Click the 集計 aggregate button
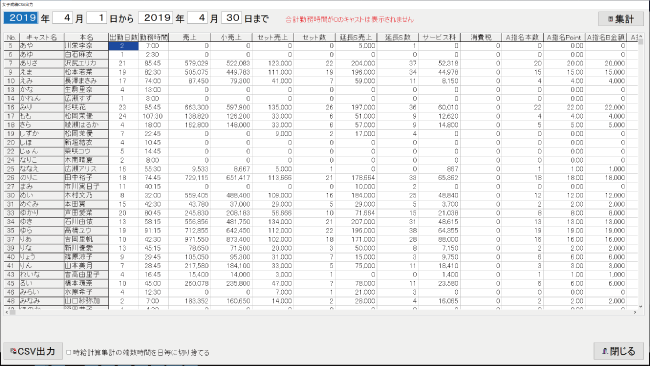 click(621, 19)
